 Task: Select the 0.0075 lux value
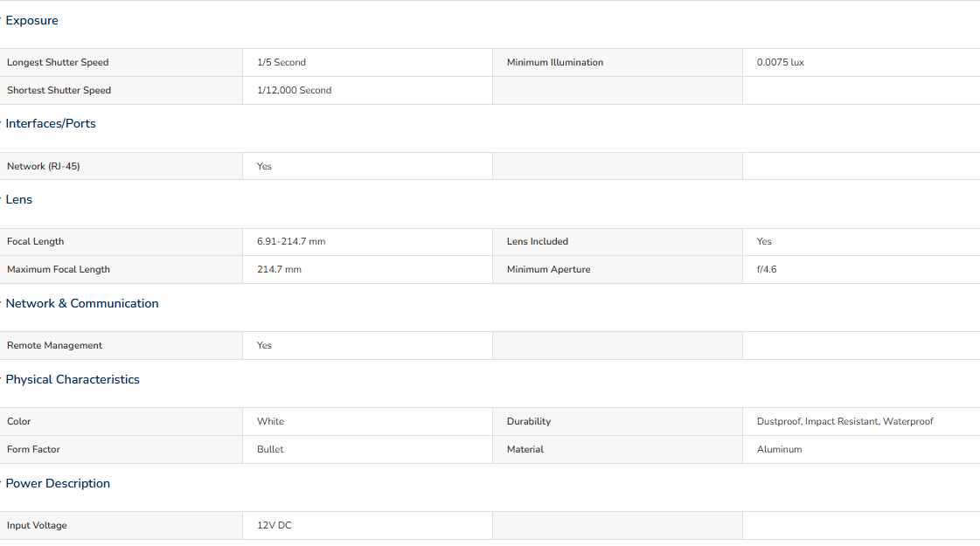point(781,63)
